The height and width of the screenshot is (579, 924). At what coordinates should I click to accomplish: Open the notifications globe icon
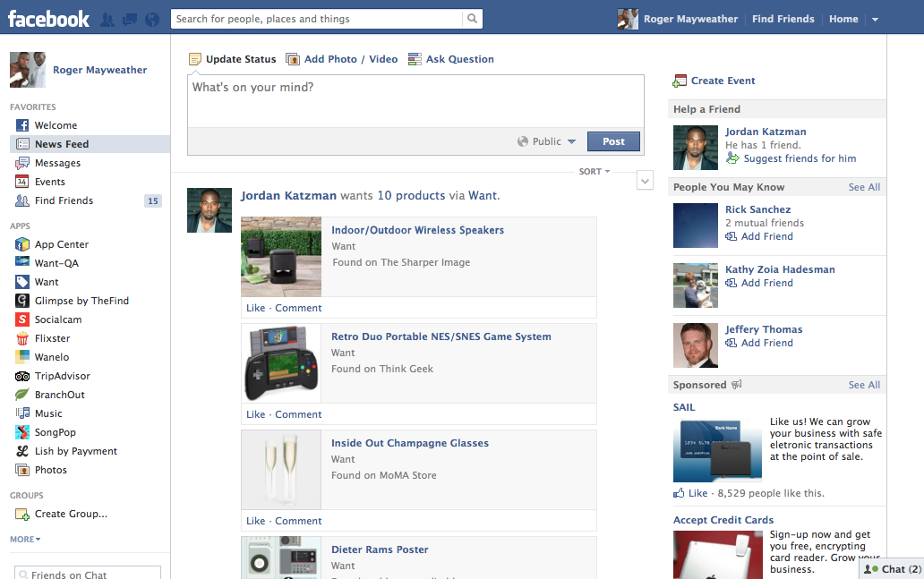coord(152,20)
